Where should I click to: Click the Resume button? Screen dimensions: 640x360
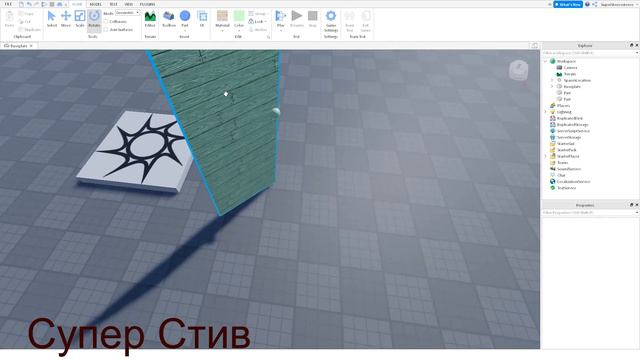pyautogui.click(x=297, y=19)
